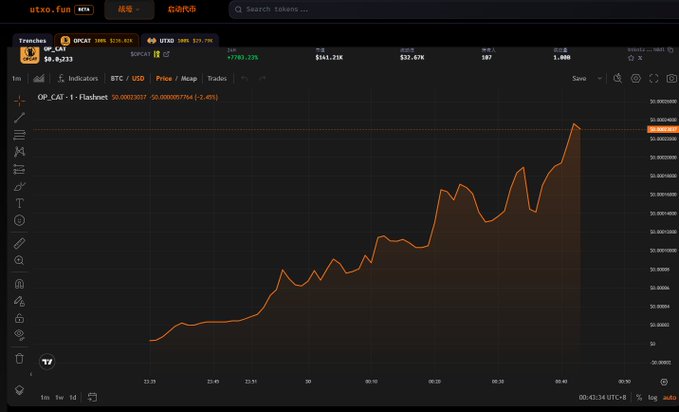
Task: Switch to the OPCAT token tab
Action: click(97, 40)
